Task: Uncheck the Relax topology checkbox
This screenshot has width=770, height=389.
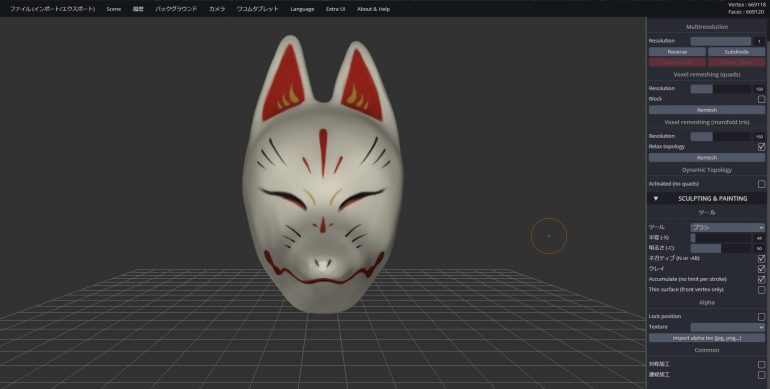Action: click(761, 147)
